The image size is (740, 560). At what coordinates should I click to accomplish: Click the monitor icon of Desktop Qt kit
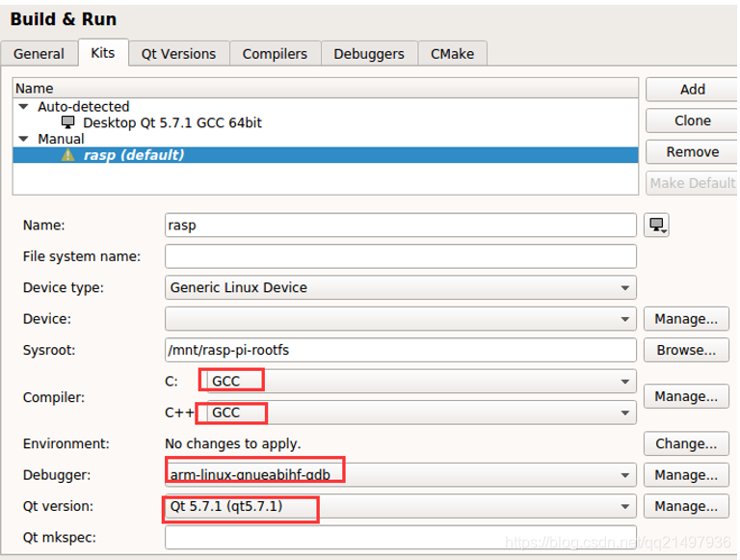click(67, 123)
